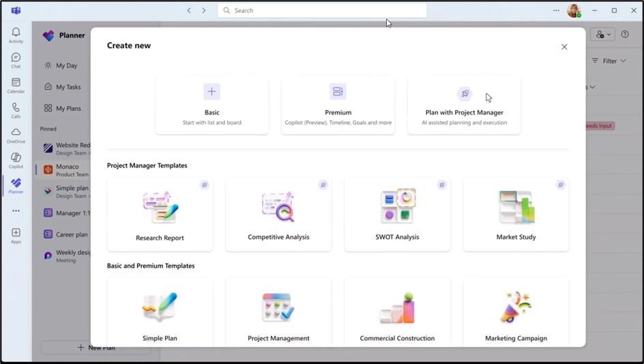Go forward with the right arrow
The height and width of the screenshot is (364, 644).
pos(204,10)
